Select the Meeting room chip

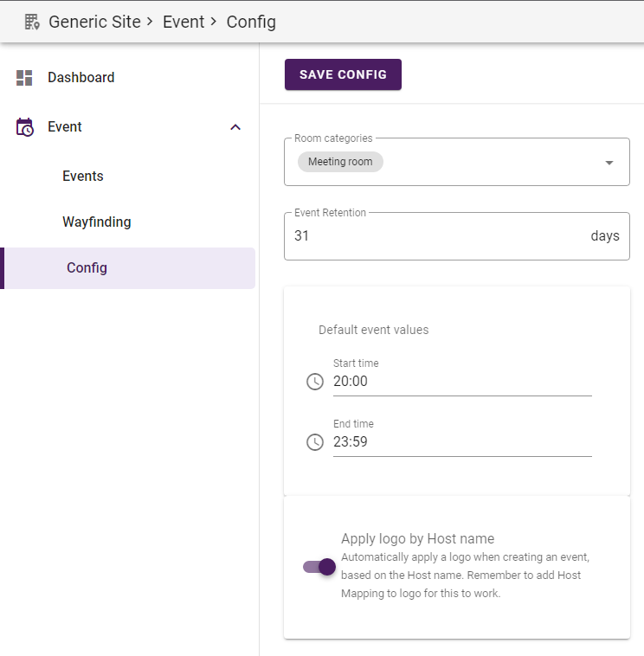[340, 162]
